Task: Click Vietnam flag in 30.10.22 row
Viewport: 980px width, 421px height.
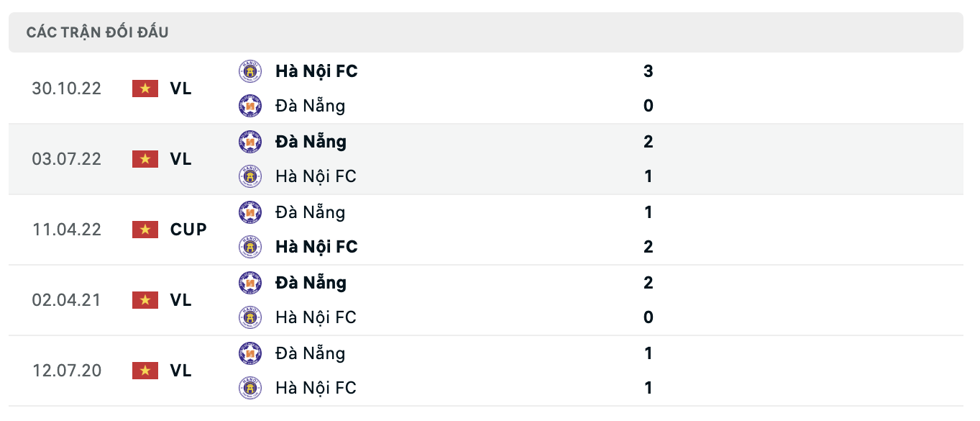Action: tap(145, 89)
